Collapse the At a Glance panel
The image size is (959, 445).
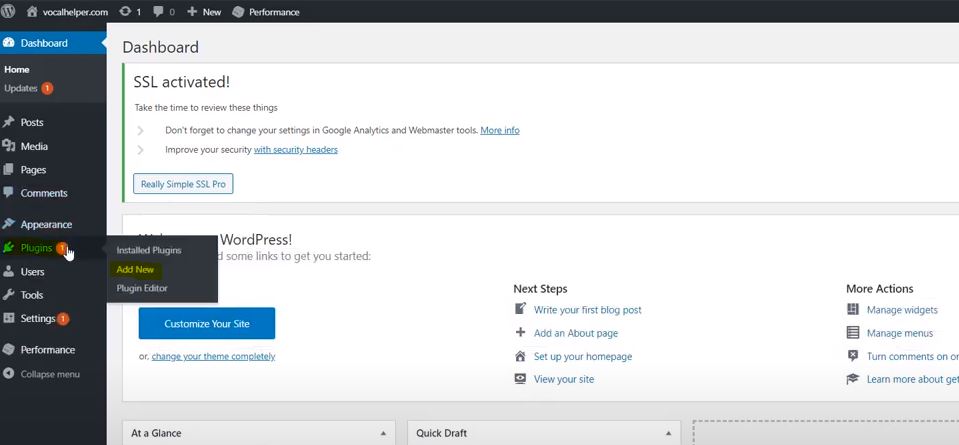click(x=383, y=433)
